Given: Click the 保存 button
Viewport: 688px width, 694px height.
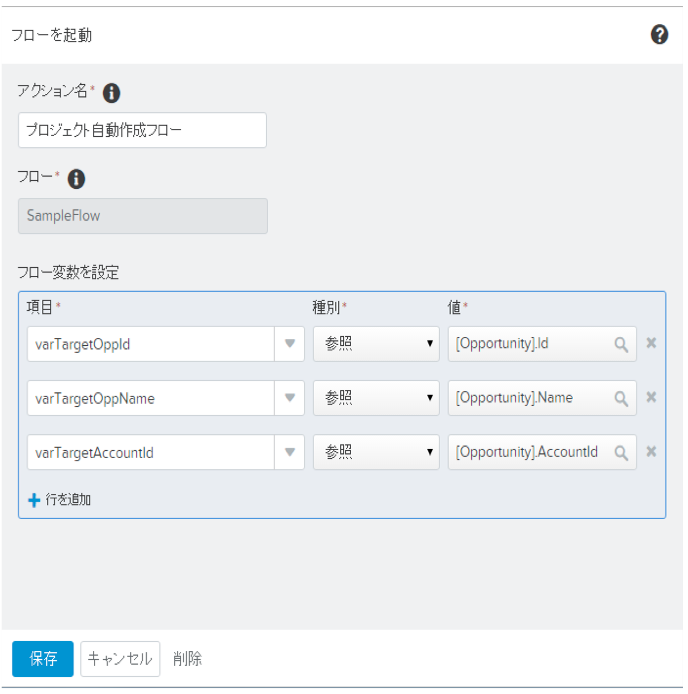Looking at the screenshot, I should point(43,659).
